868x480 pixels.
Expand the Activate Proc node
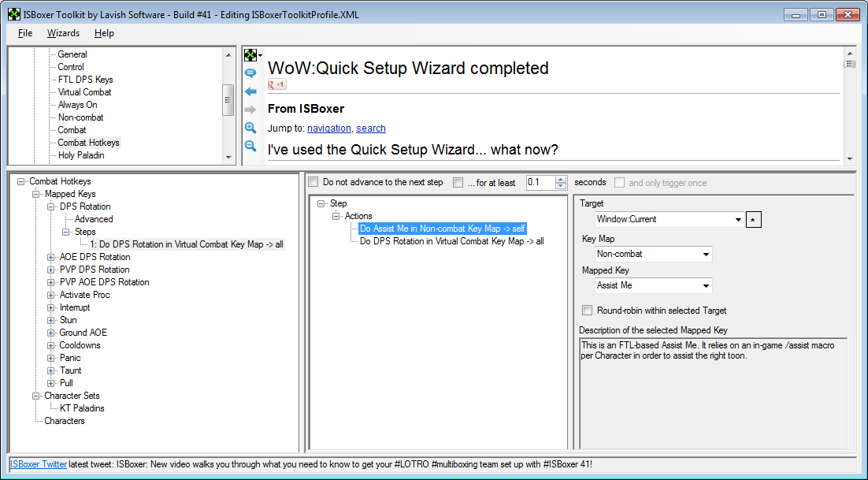click(51, 295)
